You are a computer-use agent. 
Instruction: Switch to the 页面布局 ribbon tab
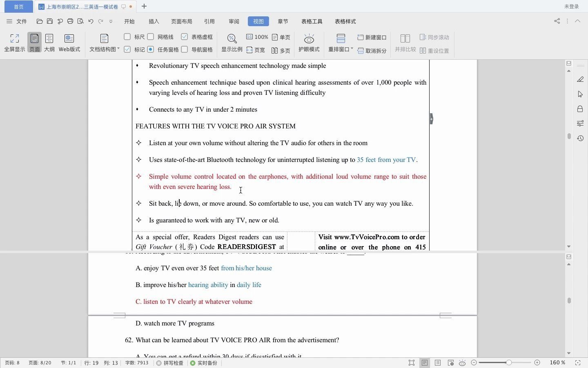point(182,21)
